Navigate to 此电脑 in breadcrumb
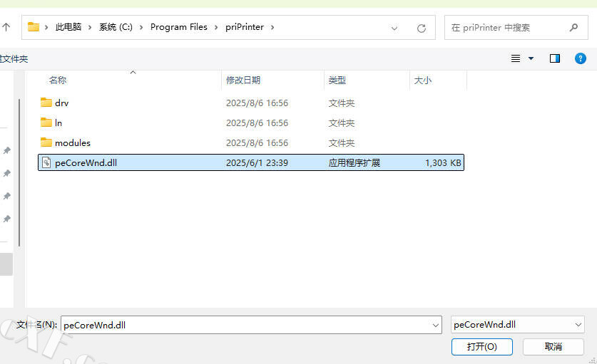597x364 pixels. click(x=68, y=27)
